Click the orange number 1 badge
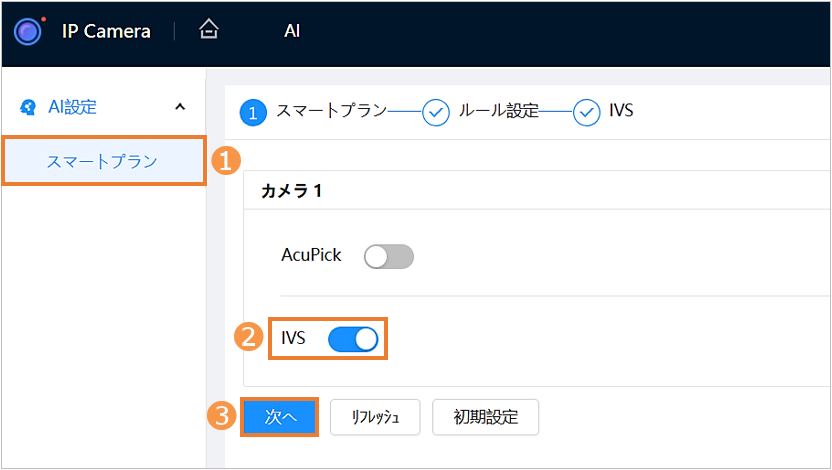 point(229,159)
